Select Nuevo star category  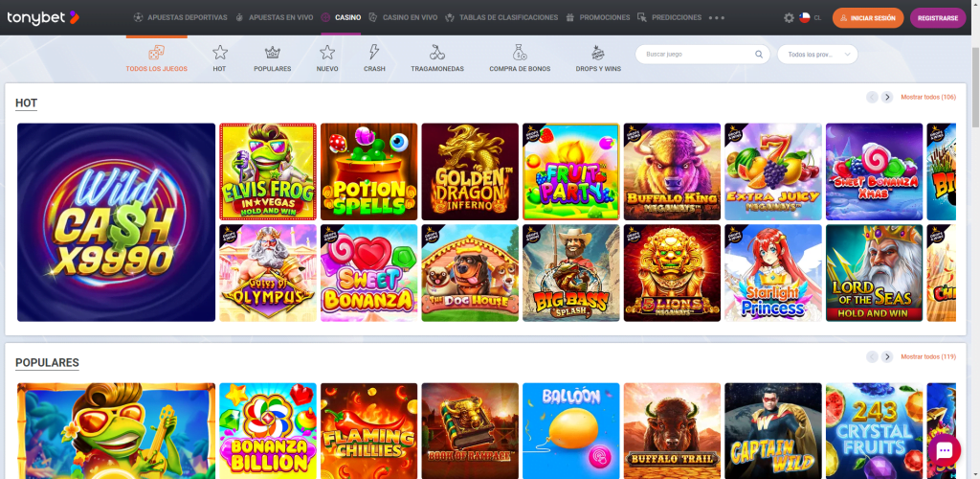point(327,58)
